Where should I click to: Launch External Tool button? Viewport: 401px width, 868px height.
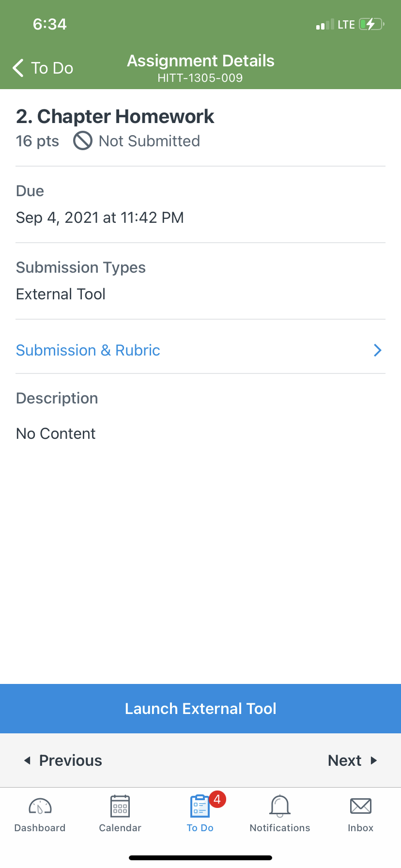pos(200,709)
